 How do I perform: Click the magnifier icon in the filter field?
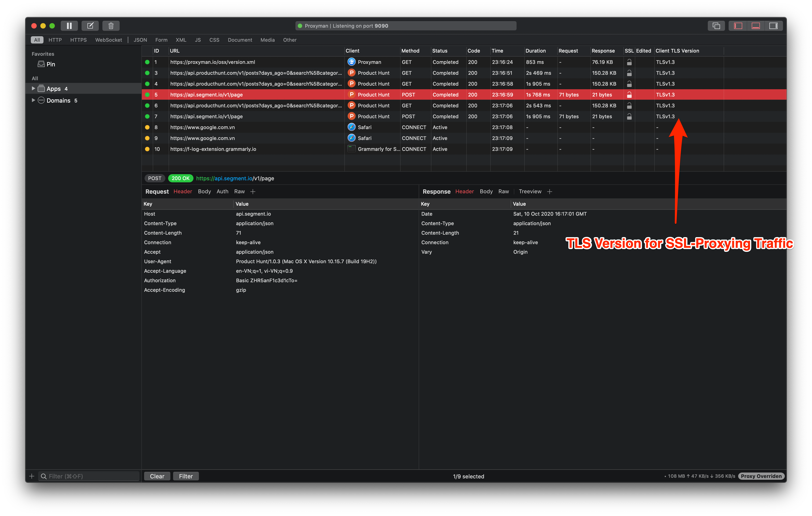click(43, 476)
